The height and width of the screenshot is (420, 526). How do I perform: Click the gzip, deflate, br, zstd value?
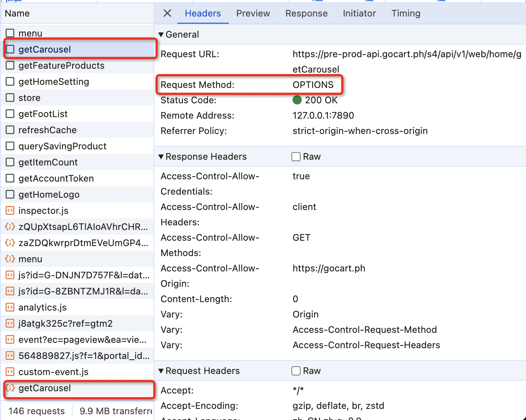pos(338,406)
